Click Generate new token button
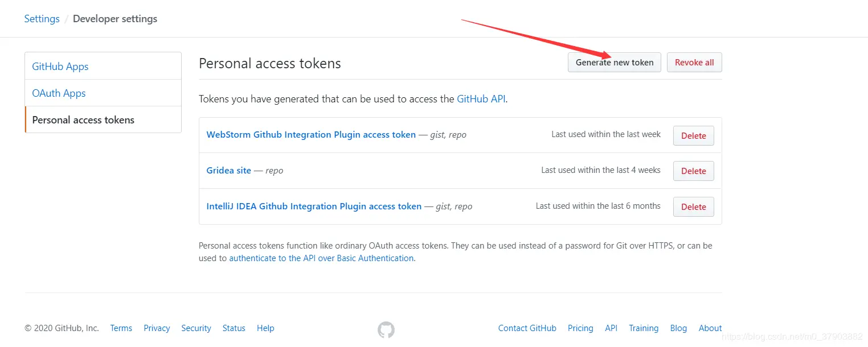This screenshot has width=868, height=347. [615, 63]
